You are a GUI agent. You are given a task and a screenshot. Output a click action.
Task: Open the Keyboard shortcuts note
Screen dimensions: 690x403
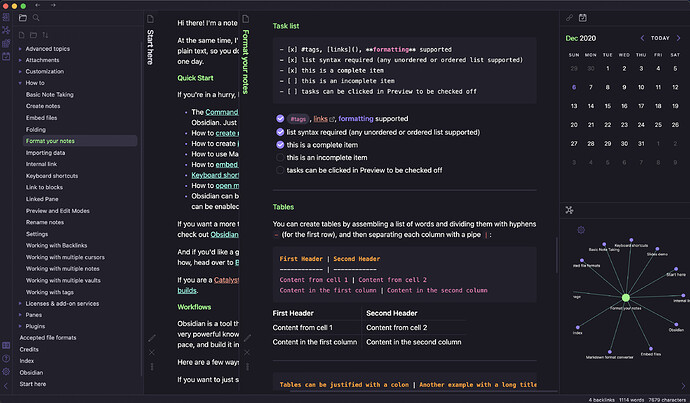pos(52,176)
